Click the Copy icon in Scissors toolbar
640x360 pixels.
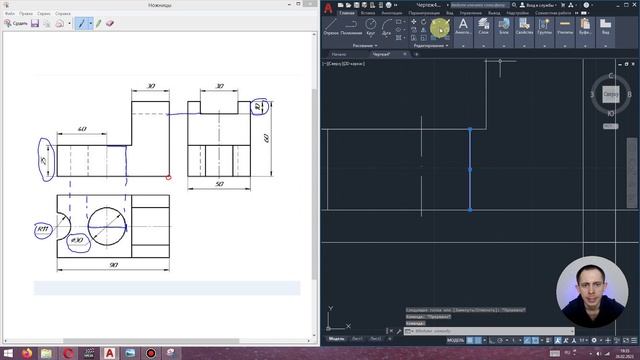tap(47, 23)
